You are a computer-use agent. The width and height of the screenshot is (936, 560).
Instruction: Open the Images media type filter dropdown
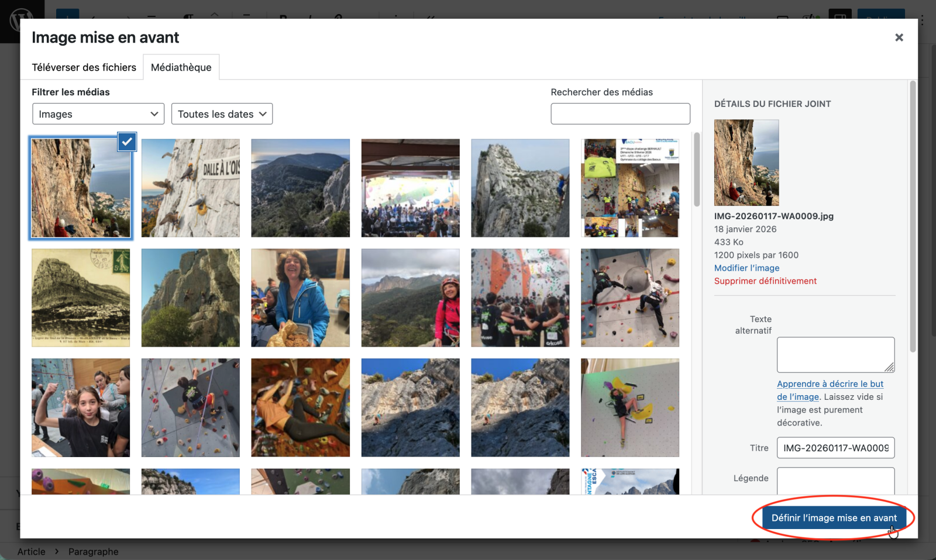pos(98,114)
